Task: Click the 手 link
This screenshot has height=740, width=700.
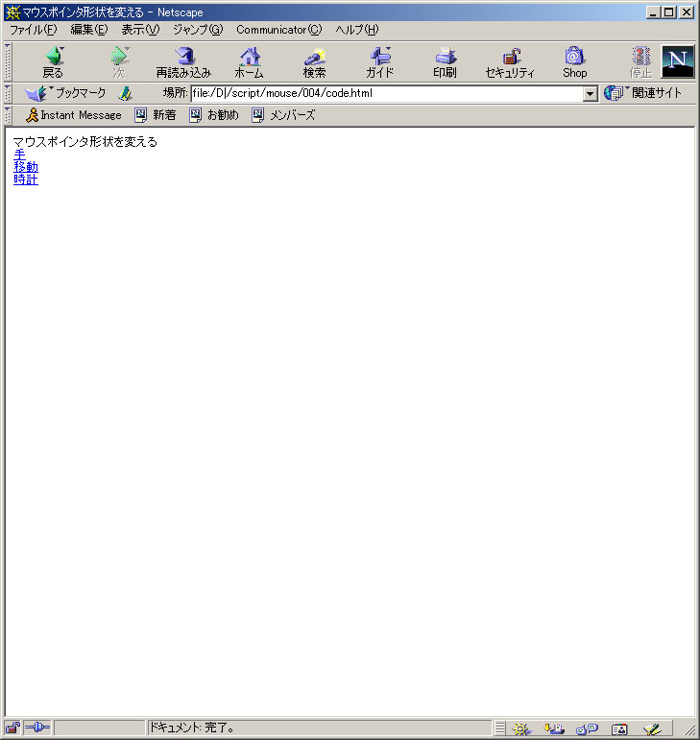Action: pos(19,155)
